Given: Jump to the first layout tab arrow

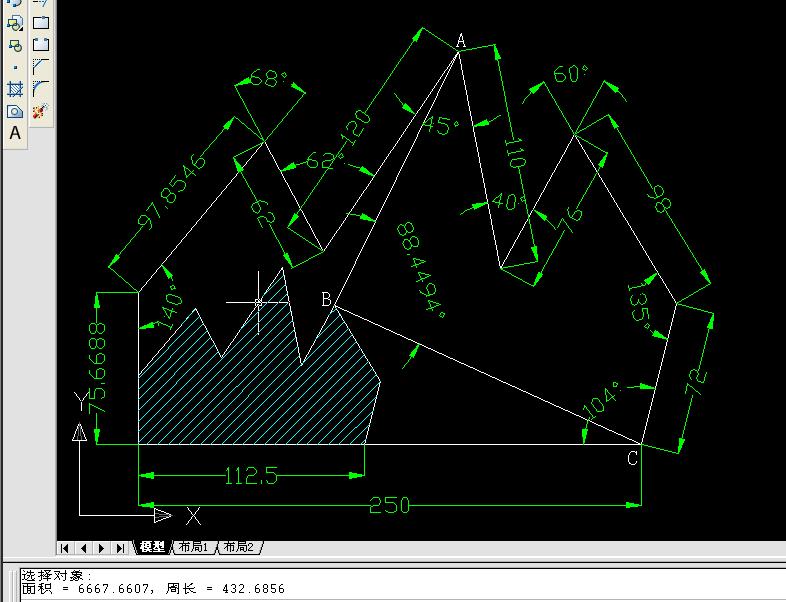Looking at the screenshot, I should 65,548.
